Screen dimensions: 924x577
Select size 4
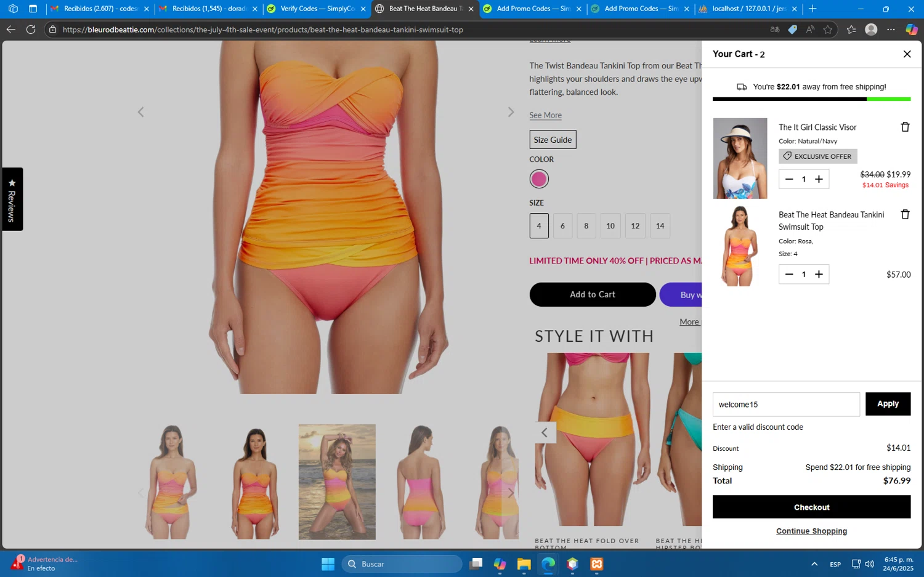[x=539, y=226]
